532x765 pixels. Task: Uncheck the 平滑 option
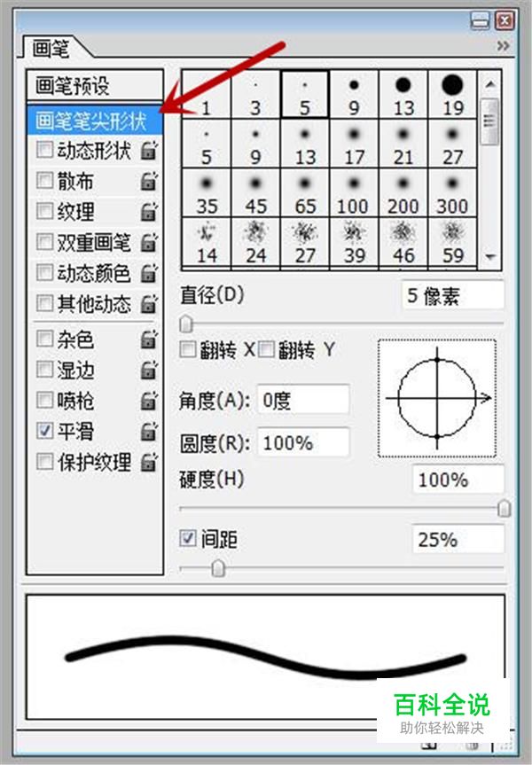click(x=44, y=431)
